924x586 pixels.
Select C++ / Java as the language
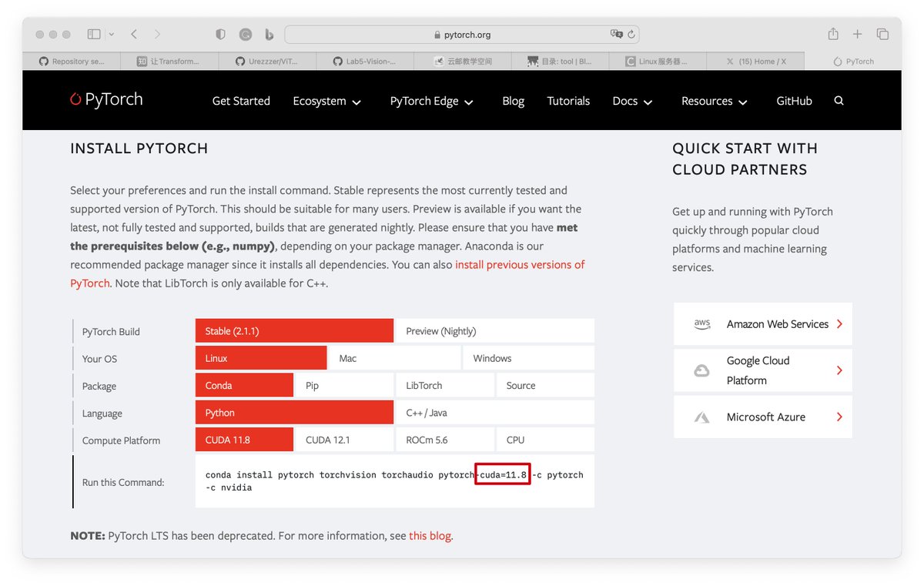[494, 413]
